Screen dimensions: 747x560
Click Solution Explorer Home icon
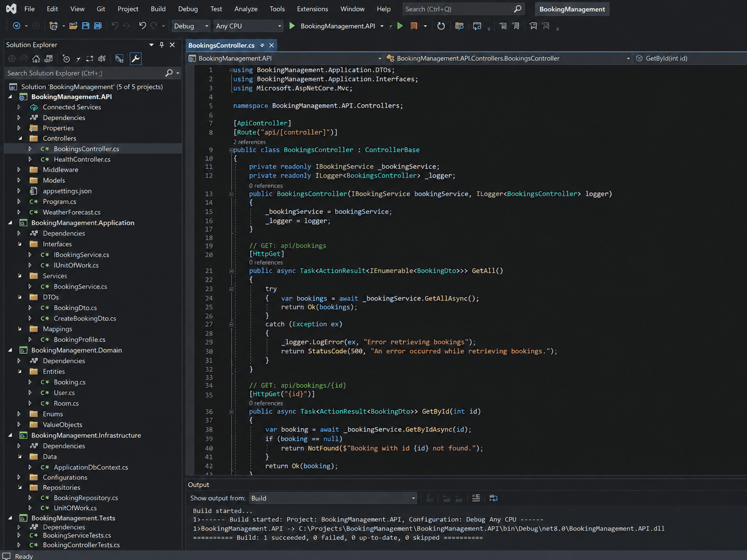click(36, 59)
